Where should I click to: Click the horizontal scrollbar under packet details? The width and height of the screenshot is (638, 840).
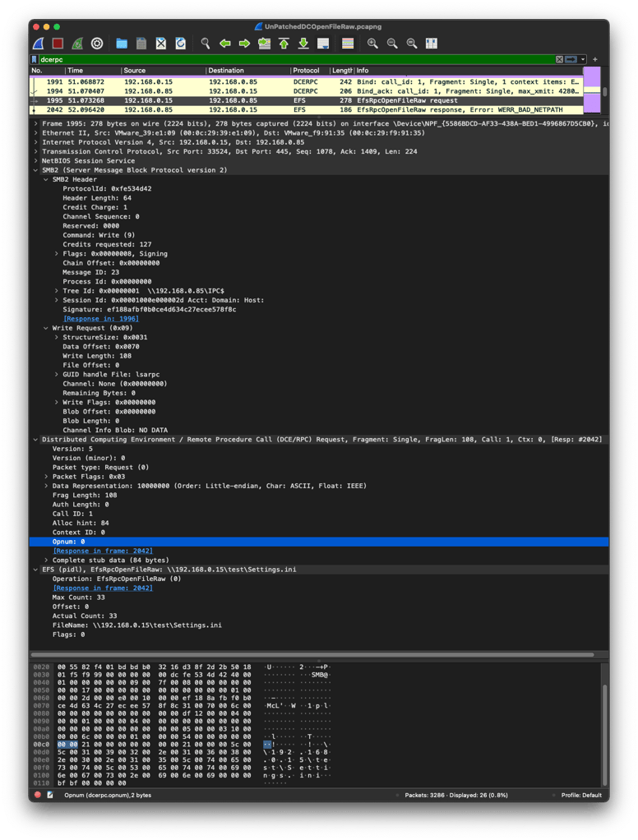[x=312, y=654]
